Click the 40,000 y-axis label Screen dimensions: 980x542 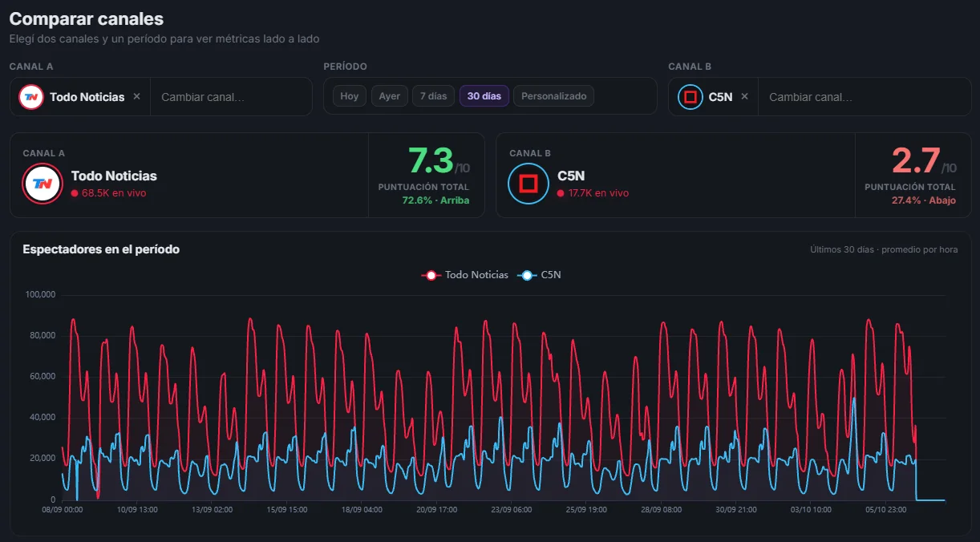click(x=42, y=418)
